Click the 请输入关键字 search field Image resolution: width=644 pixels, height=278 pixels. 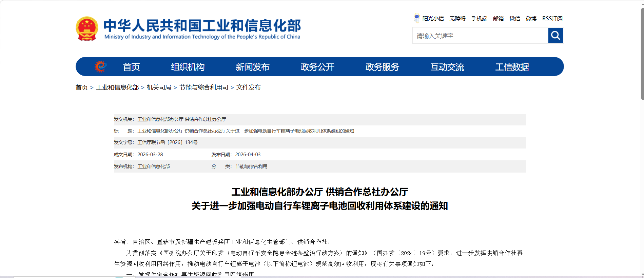(x=480, y=36)
